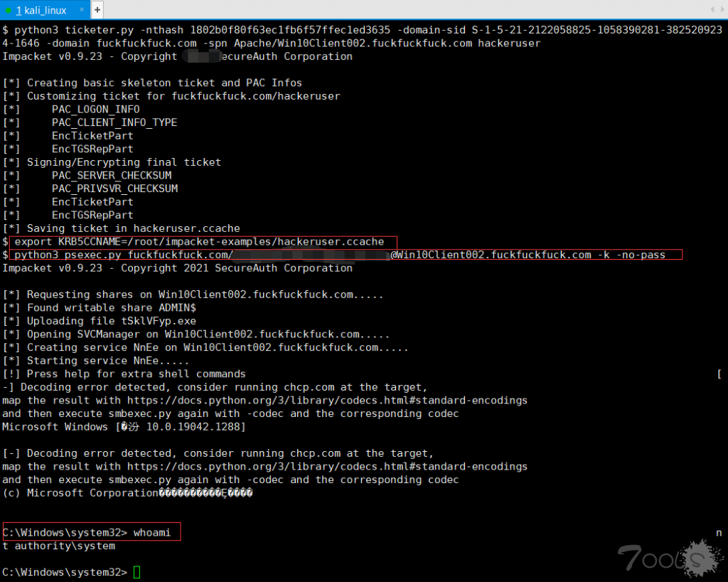Click the 'PAC_CLIENT_INFO_TYPE' line
This screenshot has width=728, height=582.
(114, 122)
